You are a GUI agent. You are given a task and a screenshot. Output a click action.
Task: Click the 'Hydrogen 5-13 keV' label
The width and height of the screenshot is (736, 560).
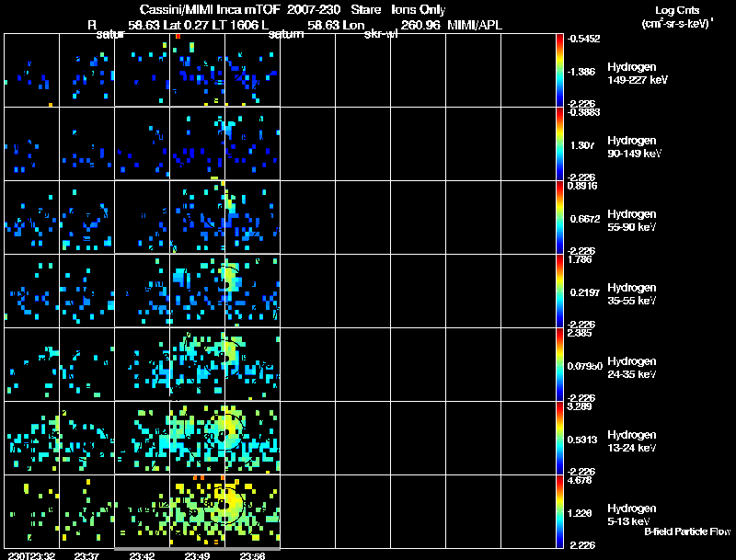(632, 515)
